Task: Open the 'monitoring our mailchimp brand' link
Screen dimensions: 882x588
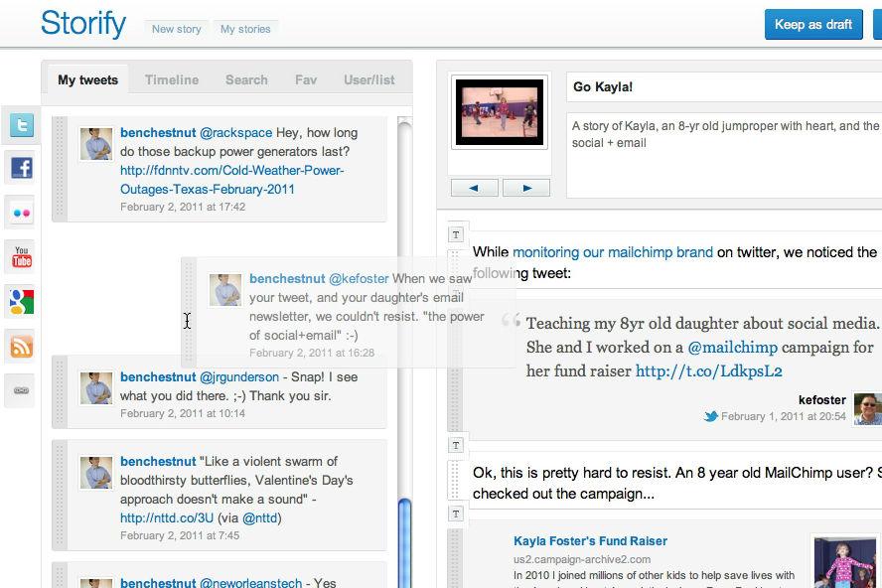Action: pos(613,252)
